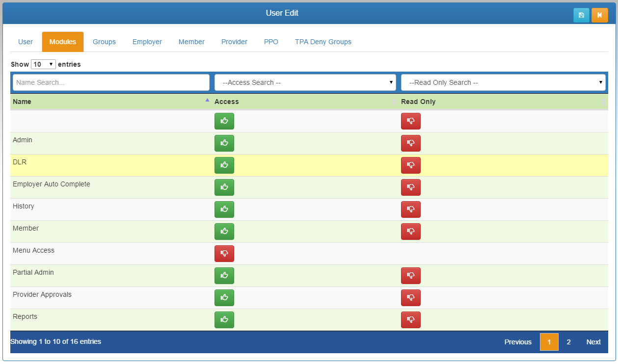Click the Name Search input field
Viewport: 618px width, 364px height.
click(x=111, y=82)
